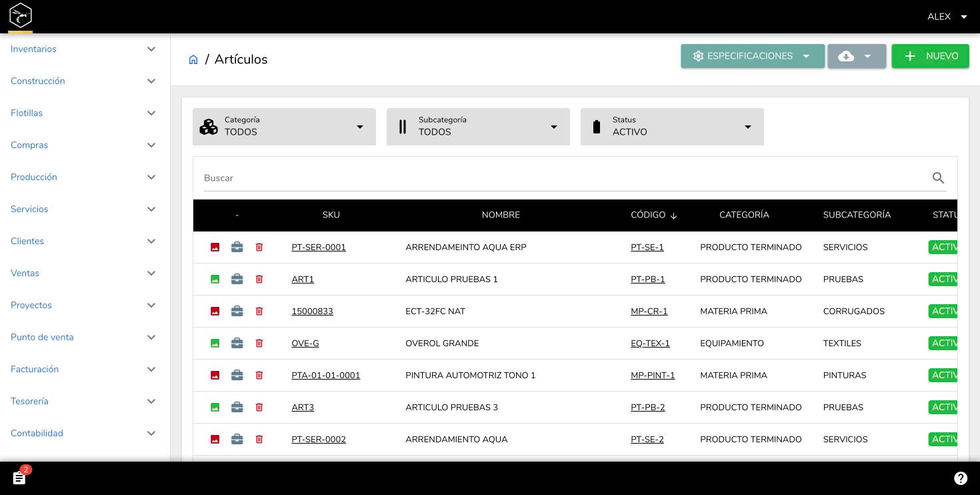Open image for OVE-G row

tap(215, 344)
